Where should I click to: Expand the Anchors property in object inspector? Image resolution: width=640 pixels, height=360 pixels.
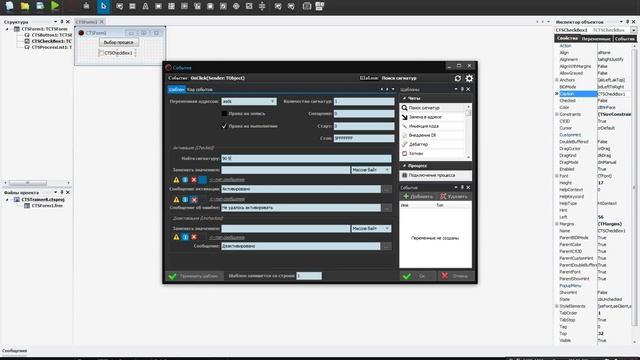pos(557,80)
